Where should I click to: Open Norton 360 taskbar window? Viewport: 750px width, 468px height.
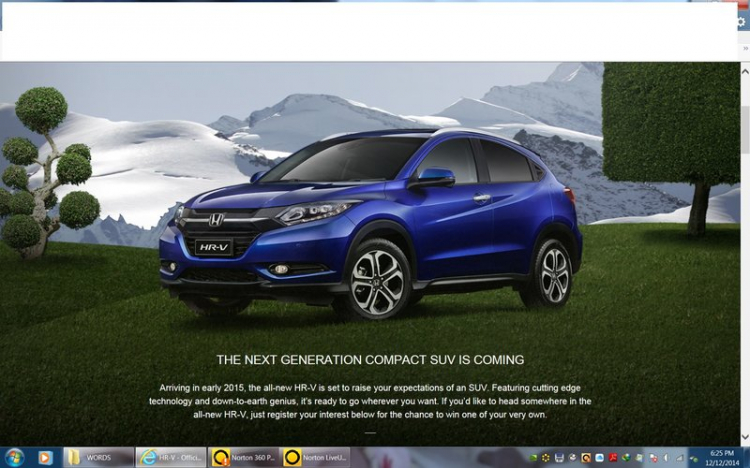(243, 457)
